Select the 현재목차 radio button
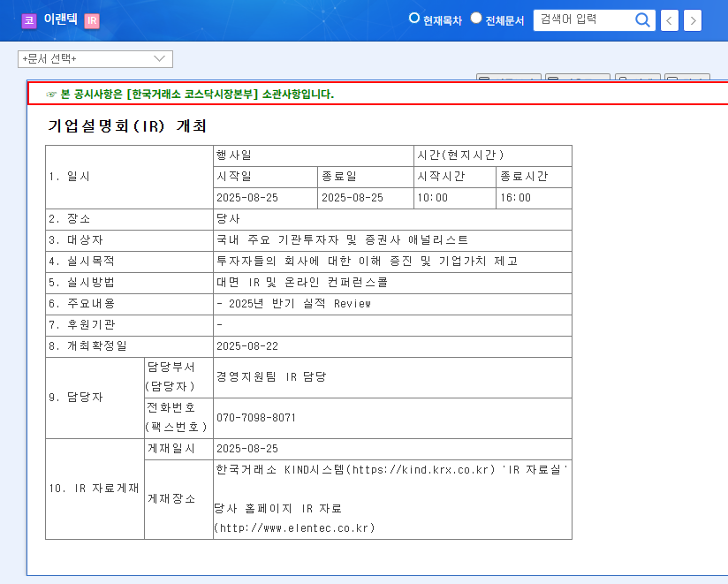Viewport: 728px width, 584px height. tap(413, 17)
